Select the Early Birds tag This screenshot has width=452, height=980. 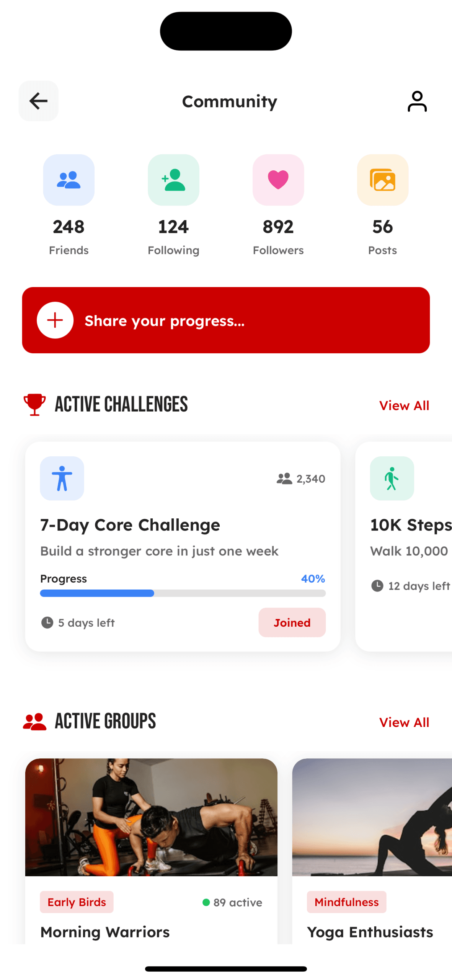point(77,902)
